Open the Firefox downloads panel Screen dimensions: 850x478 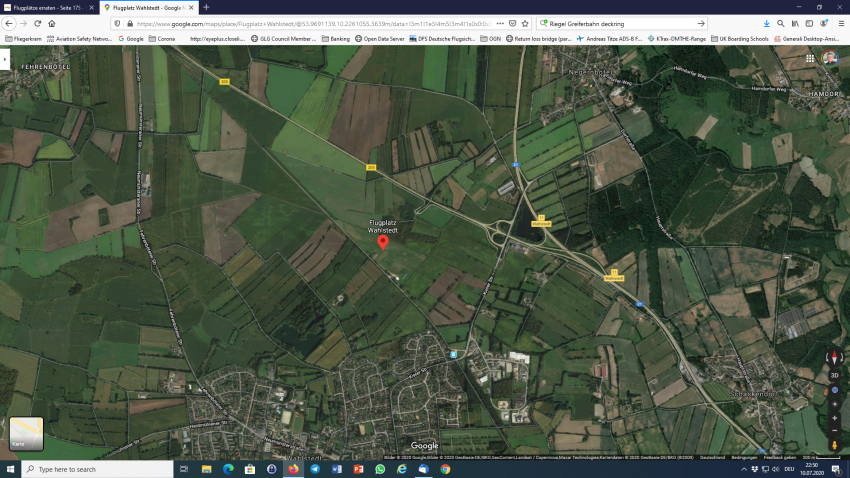tap(766, 24)
